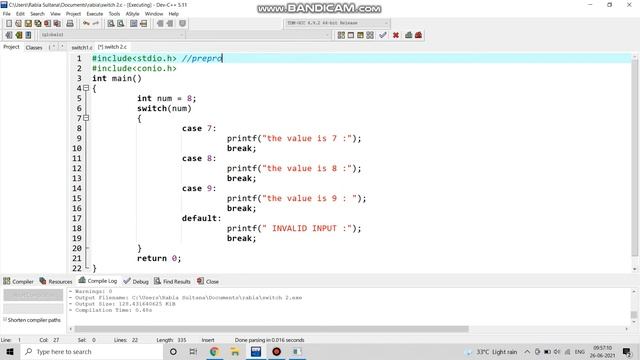Click the Bandicam recorder taskbar icon
Image resolution: width=640 pixels, height=360 pixels.
point(276,351)
